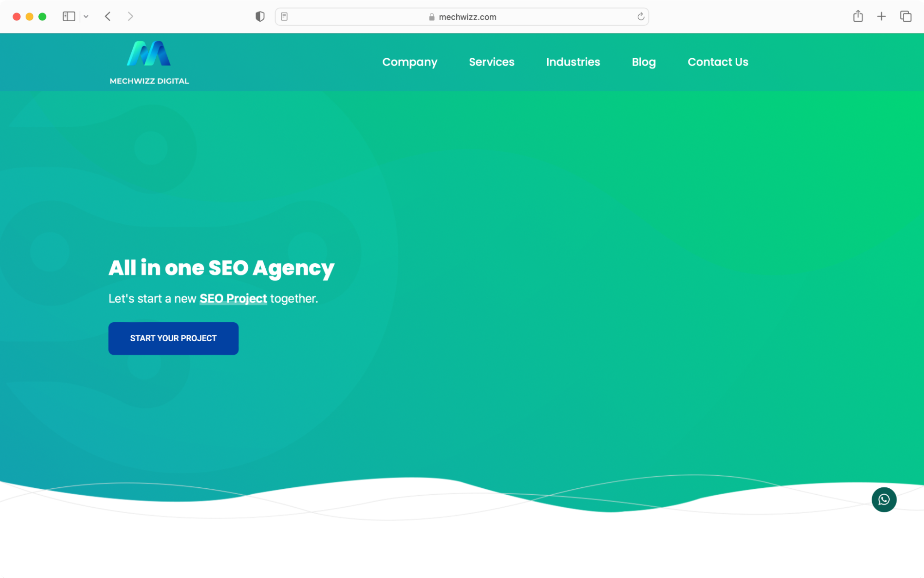Follow the SEO Project link
This screenshot has height=578, width=924.
coord(233,299)
